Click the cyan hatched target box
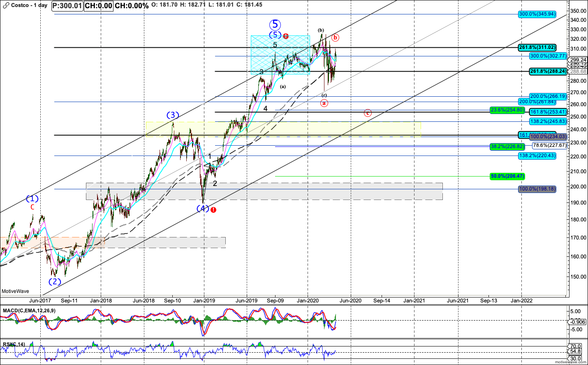588x365 pixels. click(x=280, y=55)
